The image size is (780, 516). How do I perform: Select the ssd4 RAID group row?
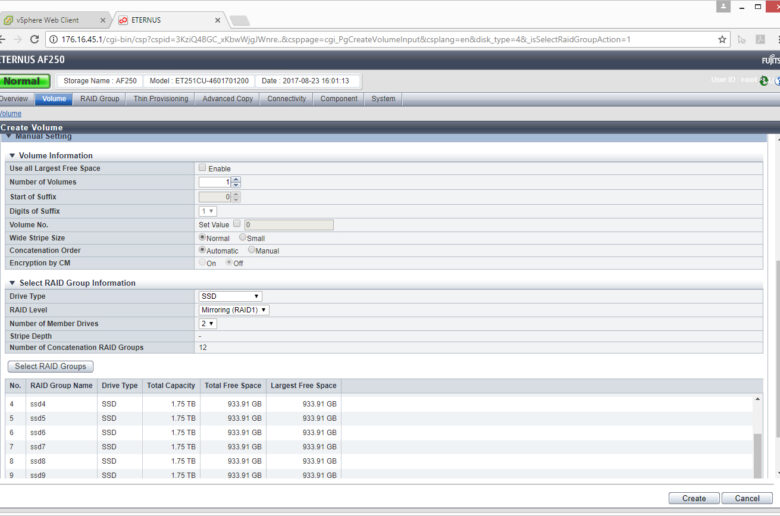tap(381, 404)
